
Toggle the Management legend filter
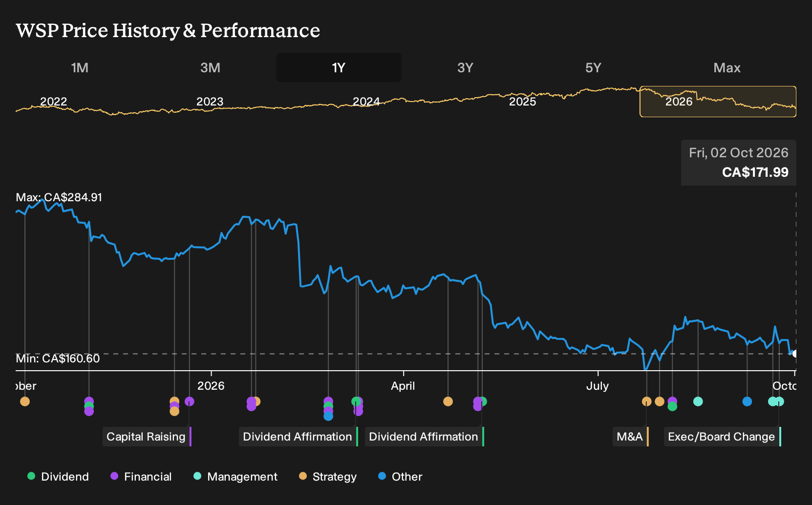click(235, 477)
